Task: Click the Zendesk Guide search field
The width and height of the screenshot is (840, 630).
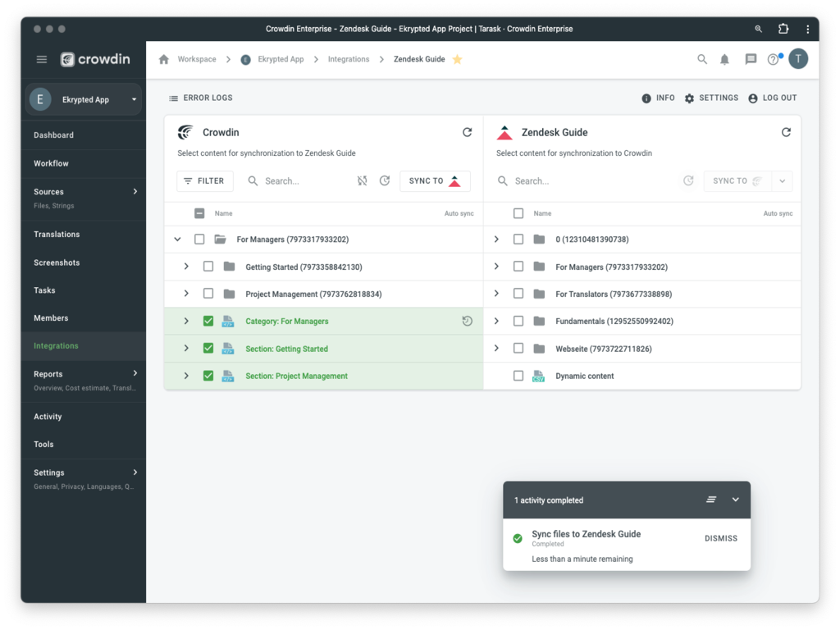Action: pyautogui.click(x=591, y=181)
